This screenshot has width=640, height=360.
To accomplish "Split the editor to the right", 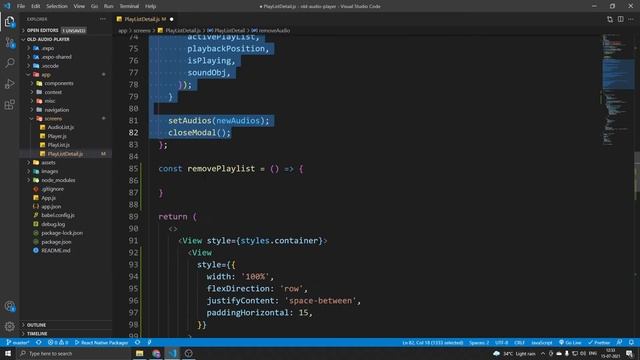I will click(x=620, y=19).
